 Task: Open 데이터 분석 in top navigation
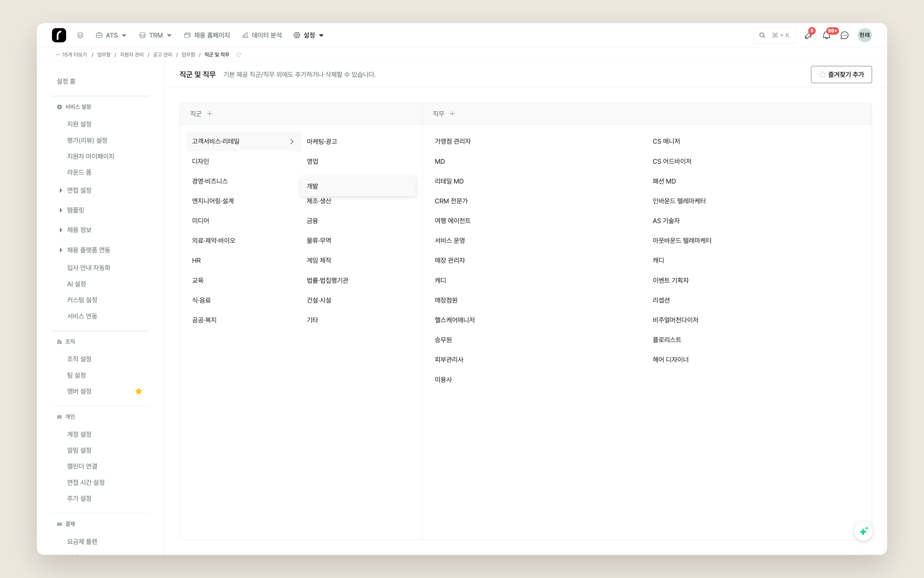click(x=262, y=35)
